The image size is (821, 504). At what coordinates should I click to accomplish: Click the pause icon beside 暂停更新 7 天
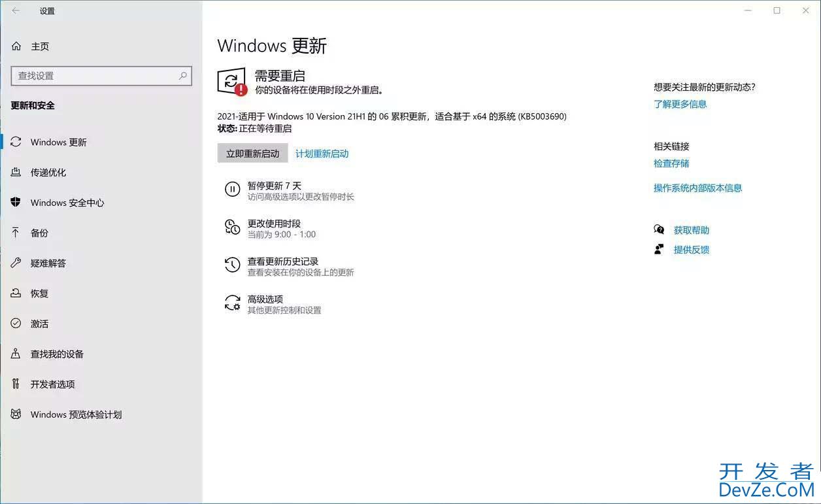pos(232,190)
